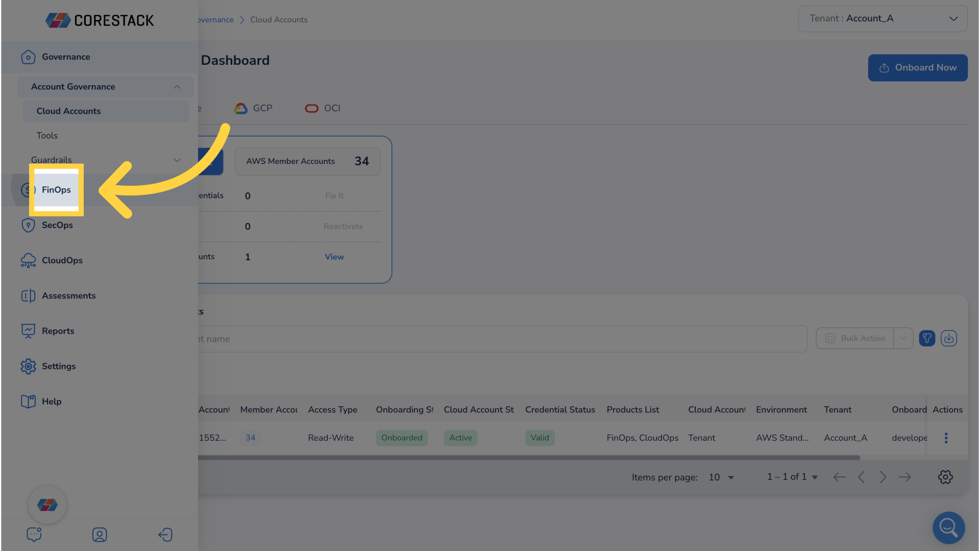The image size is (980, 551).
Task: Click the blue filter icon above the table
Action: click(927, 338)
